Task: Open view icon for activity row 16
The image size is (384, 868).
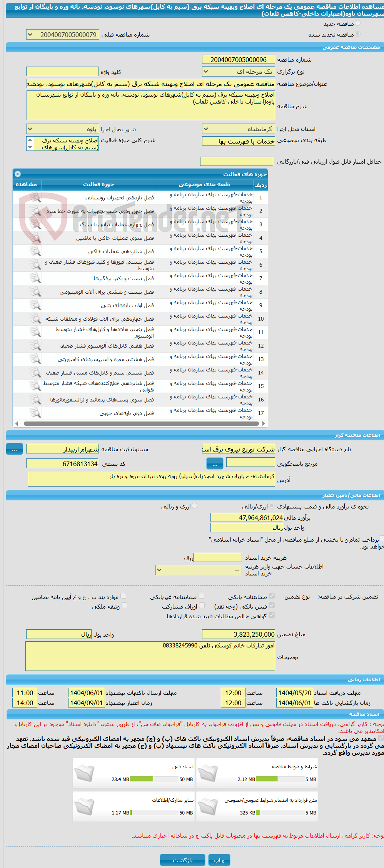Action: click(x=35, y=400)
